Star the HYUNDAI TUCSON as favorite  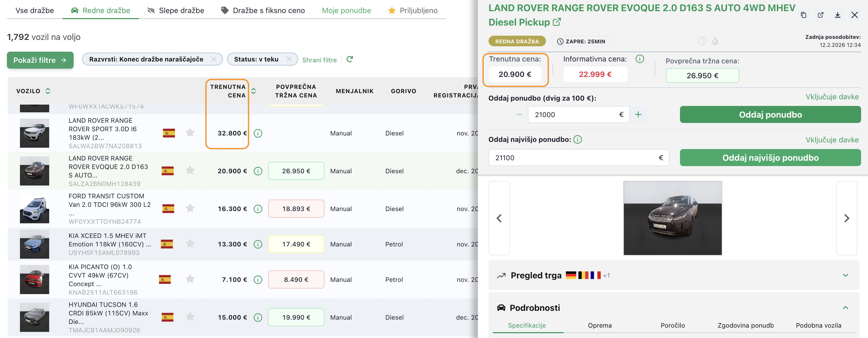click(x=190, y=317)
